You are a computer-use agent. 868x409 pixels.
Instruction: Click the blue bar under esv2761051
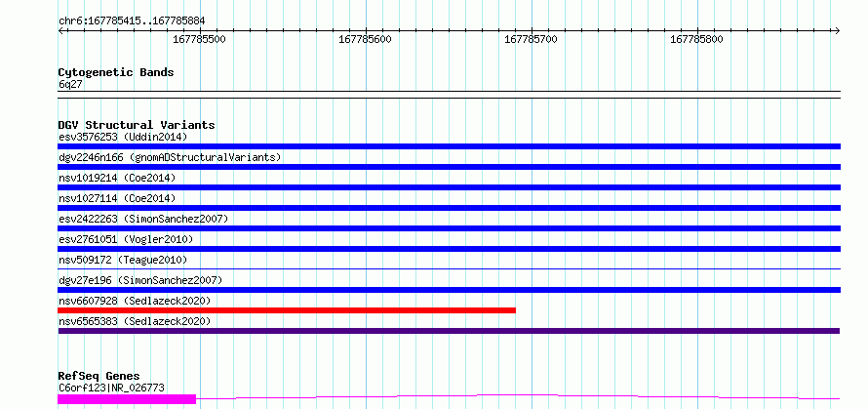[449, 249]
